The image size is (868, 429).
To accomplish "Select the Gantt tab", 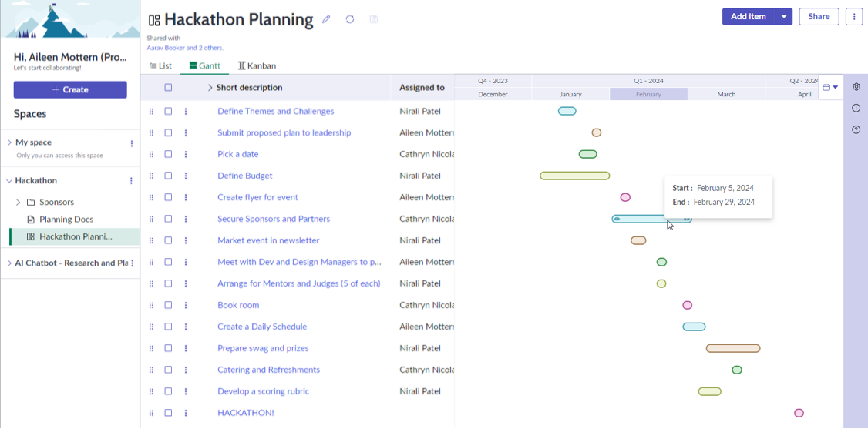I will (x=205, y=65).
